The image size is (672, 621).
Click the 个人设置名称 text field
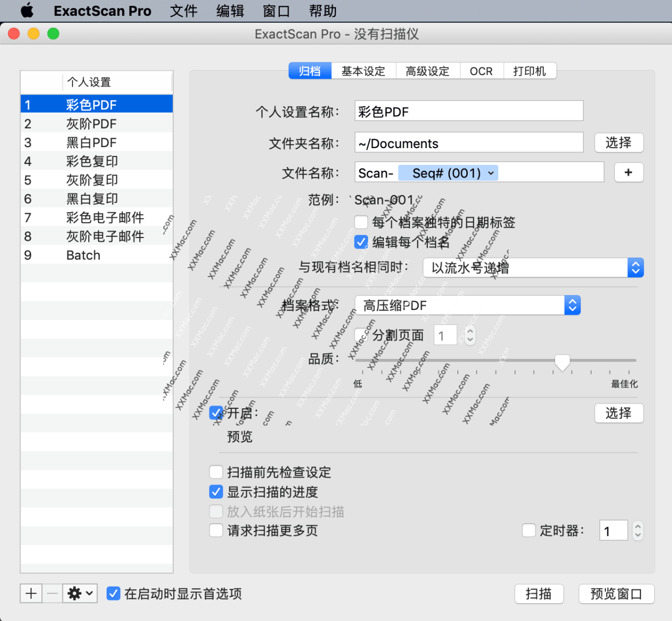[469, 111]
